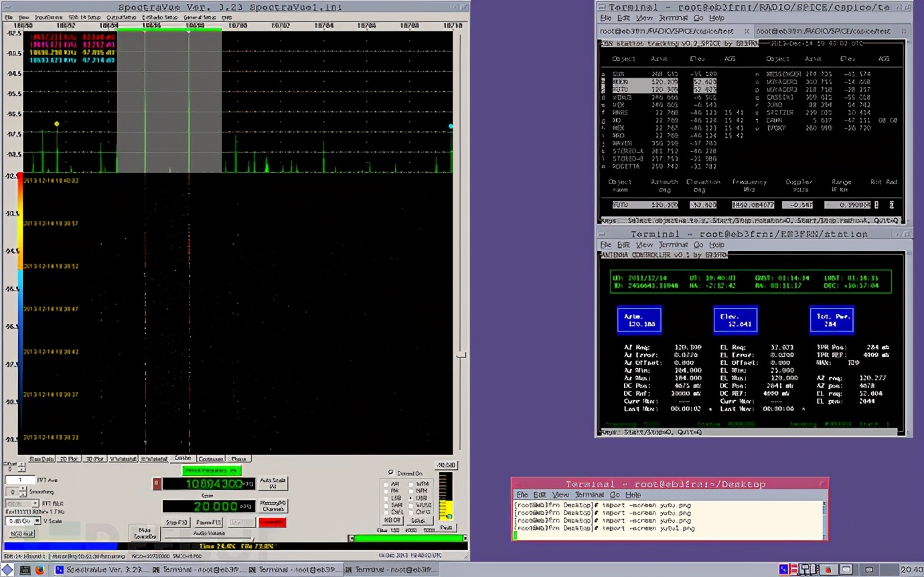Image resolution: width=924 pixels, height=577 pixels.
Task: Click the blue SpectraVue tray icon
Action: (783, 570)
